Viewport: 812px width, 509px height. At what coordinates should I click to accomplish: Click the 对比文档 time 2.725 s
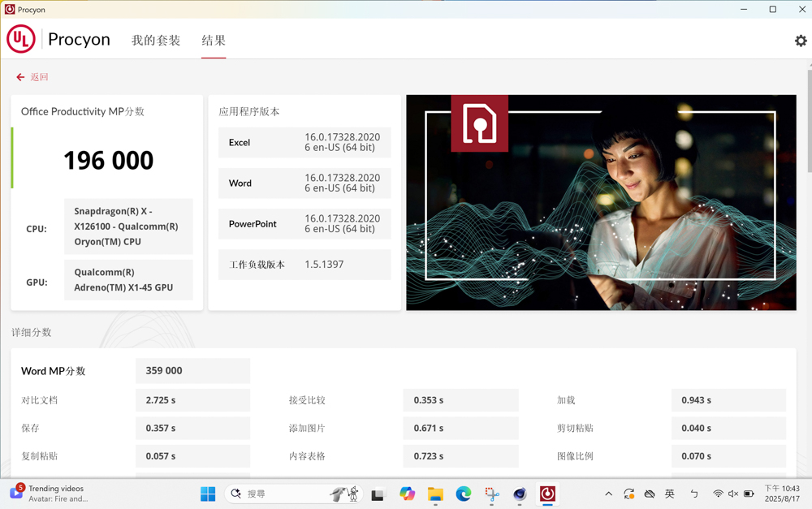(192, 400)
